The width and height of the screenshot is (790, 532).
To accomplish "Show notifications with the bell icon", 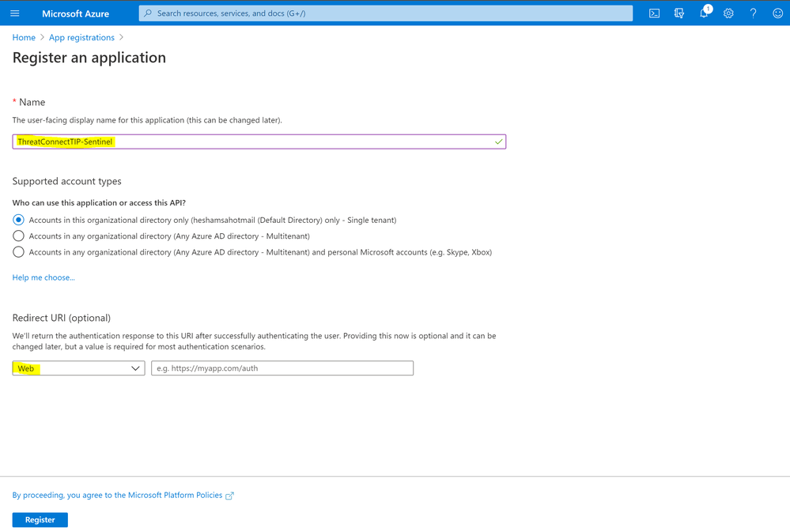I will pos(704,13).
